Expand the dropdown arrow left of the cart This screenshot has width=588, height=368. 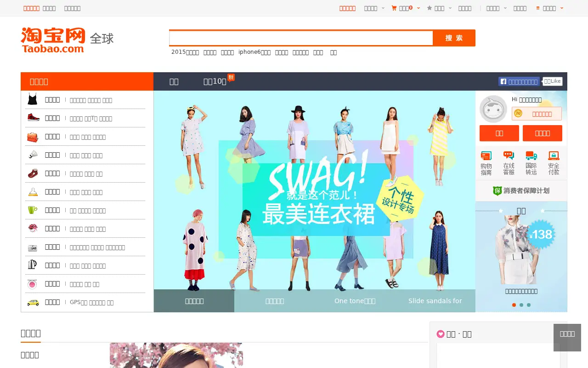383,8
